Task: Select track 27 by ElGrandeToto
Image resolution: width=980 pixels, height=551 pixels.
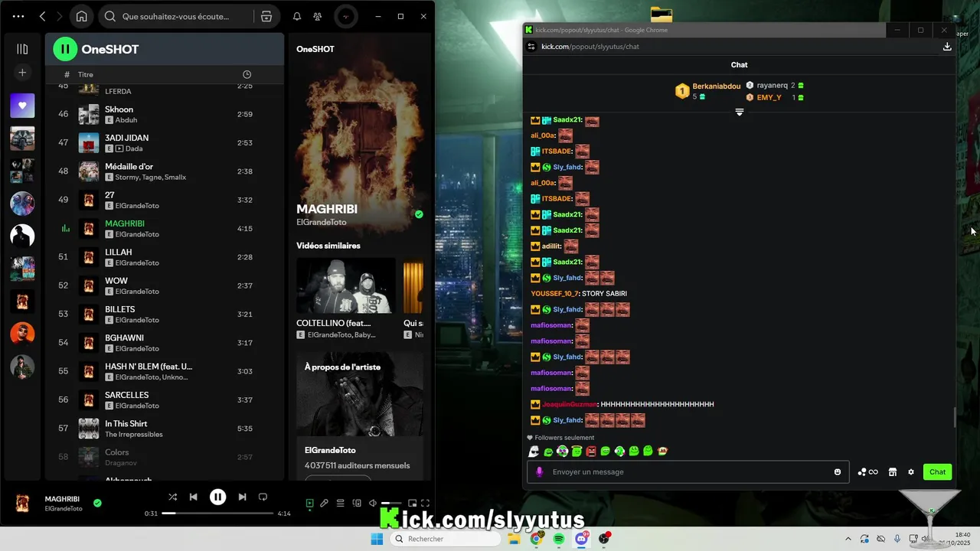Action: [165, 200]
